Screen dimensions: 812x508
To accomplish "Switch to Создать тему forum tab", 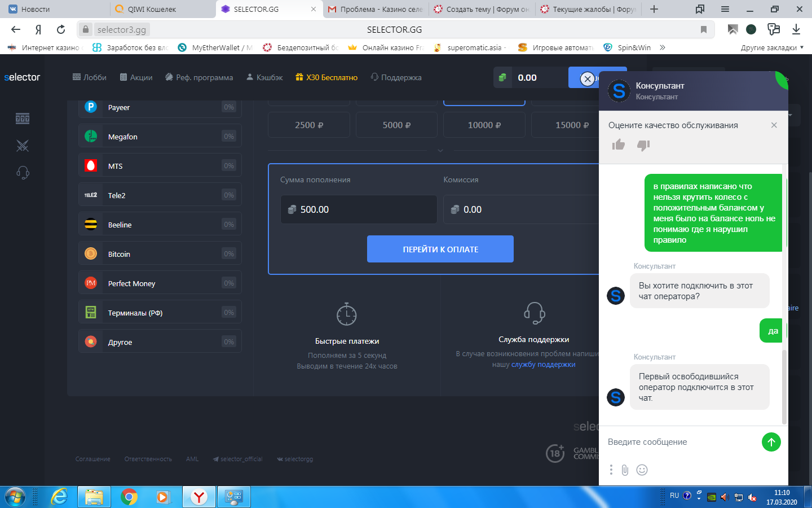I will [x=482, y=9].
